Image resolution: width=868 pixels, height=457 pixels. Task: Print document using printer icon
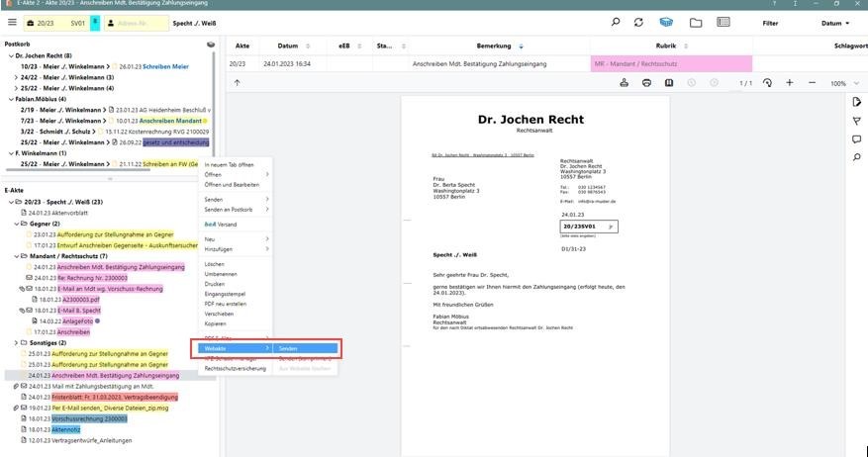pyautogui.click(x=646, y=83)
